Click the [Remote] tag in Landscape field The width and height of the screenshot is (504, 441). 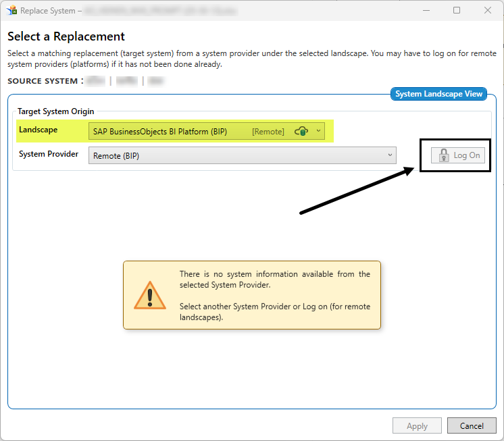point(268,132)
